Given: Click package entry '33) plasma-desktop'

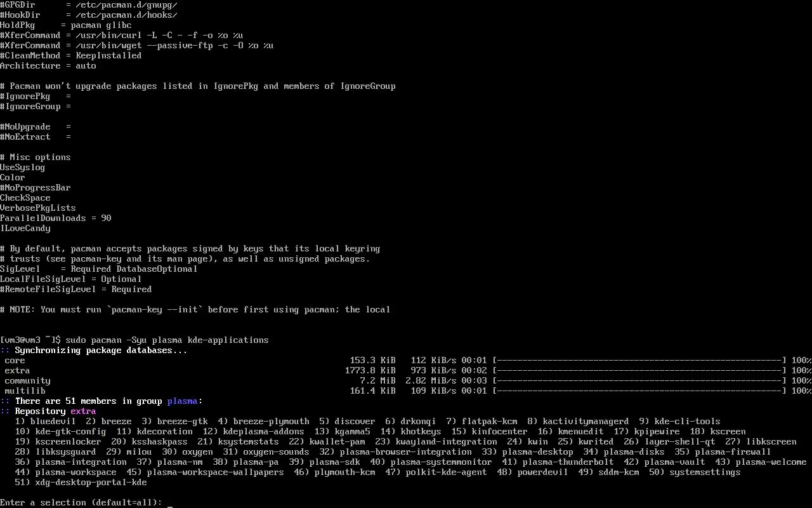Looking at the screenshot, I should pos(528,452).
